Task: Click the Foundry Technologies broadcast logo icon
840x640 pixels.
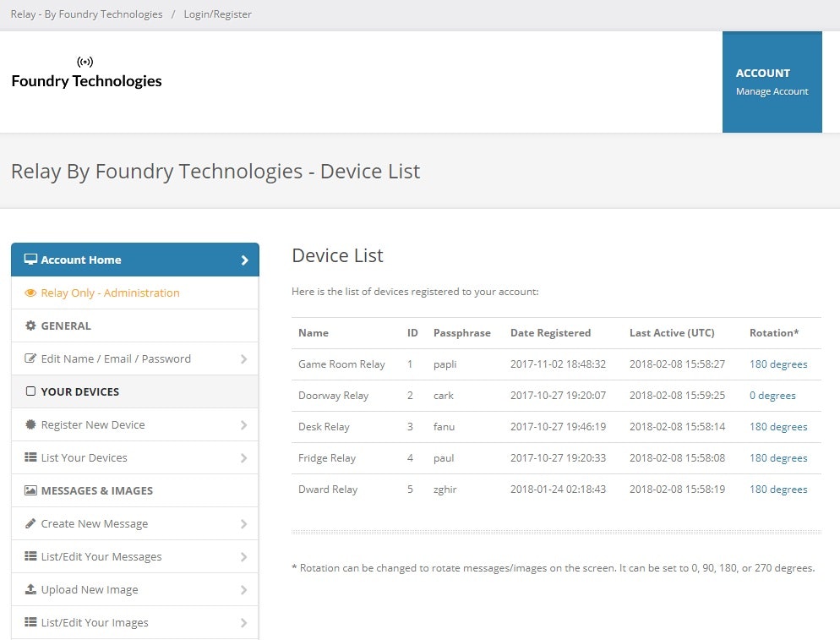Action: [85, 63]
